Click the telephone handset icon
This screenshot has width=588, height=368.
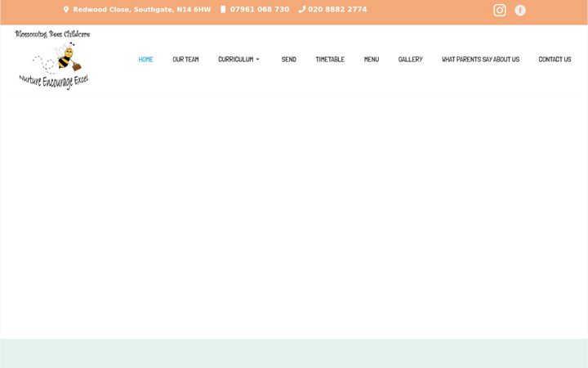[302, 9]
